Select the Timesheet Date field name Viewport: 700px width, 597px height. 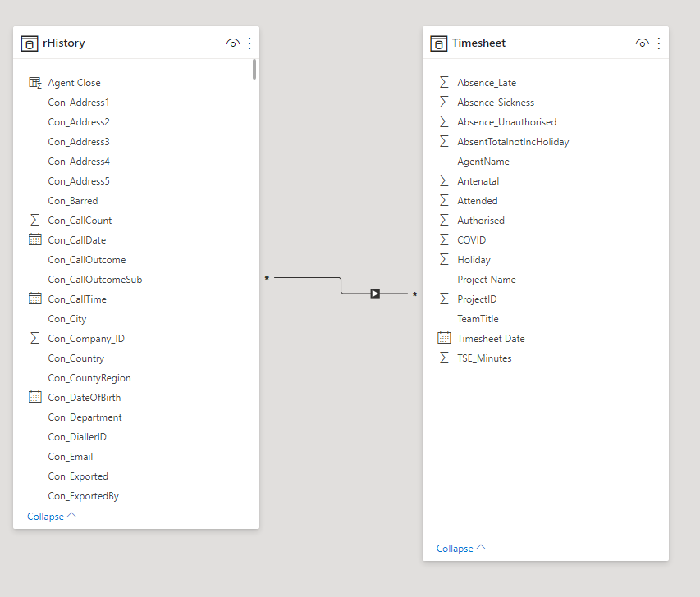coord(491,339)
